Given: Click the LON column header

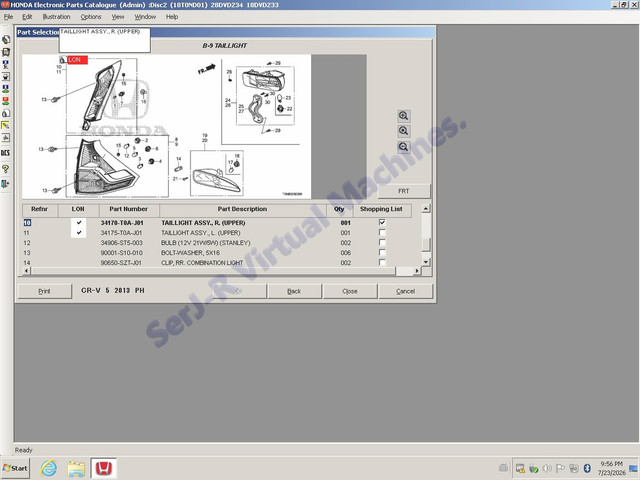Looking at the screenshot, I should click(x=78, y=209).
